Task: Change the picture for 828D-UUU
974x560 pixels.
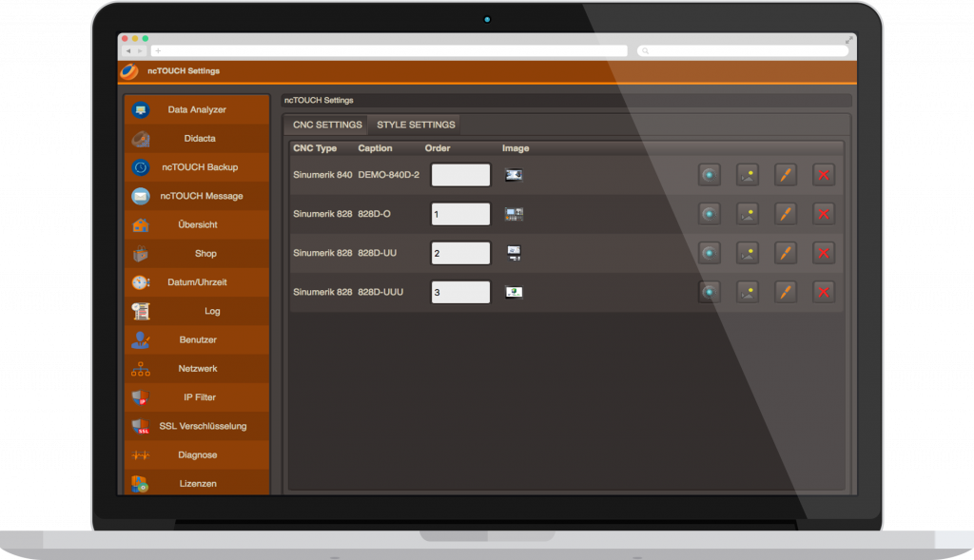Action: pyautogui.click(x=748, y=293)
